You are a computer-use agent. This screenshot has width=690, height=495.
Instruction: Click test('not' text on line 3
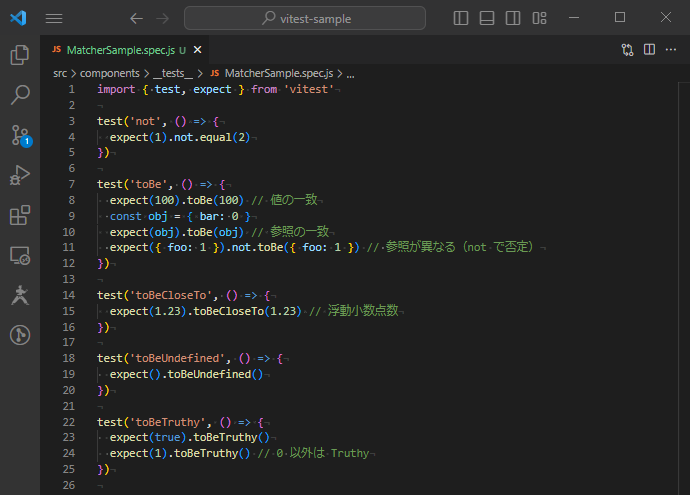click(x=129, y=121)
